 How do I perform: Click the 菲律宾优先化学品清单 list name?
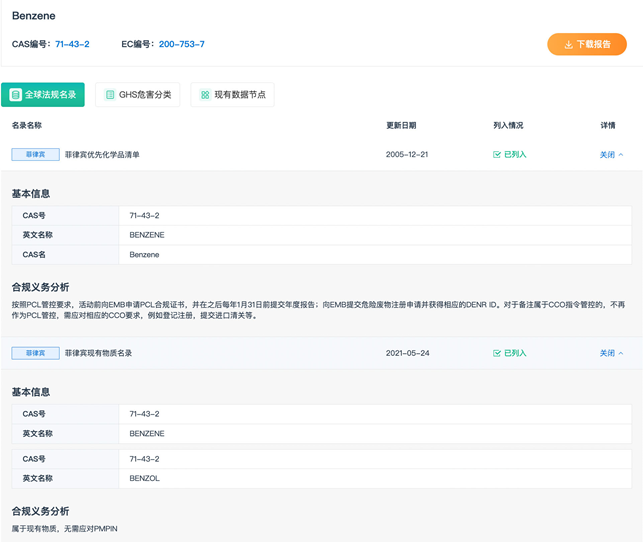pyautogui.click(x=102, y=155)
